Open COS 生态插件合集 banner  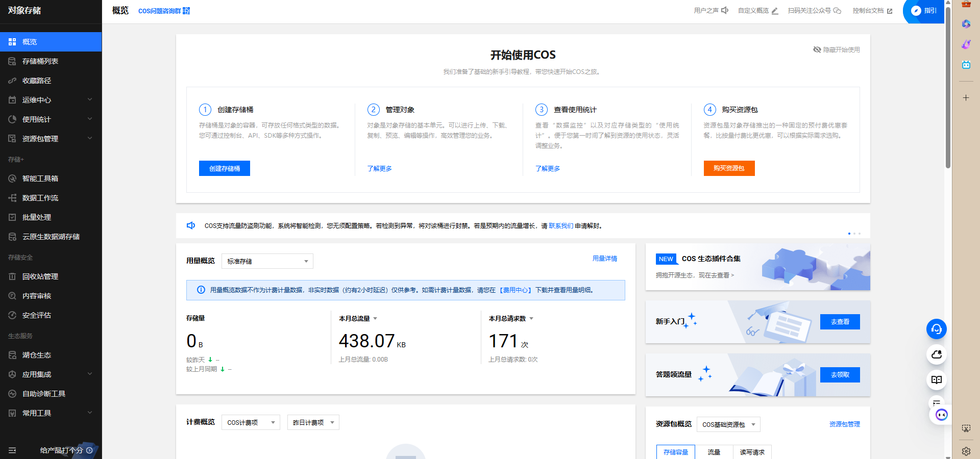pos(758,267)
